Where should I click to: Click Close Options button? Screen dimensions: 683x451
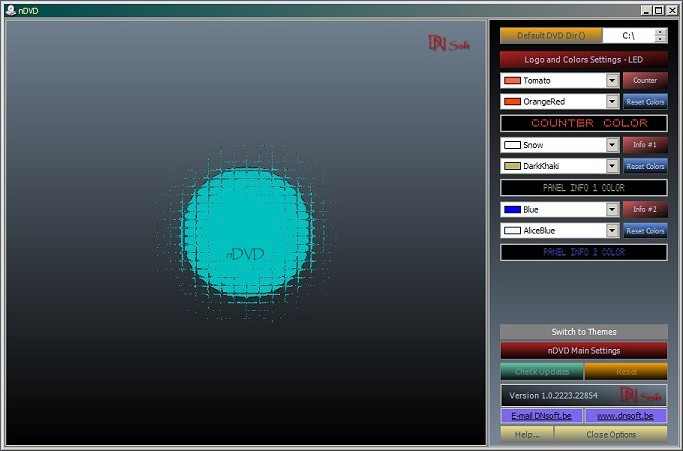pyautogui.click(x=611, y=434)
